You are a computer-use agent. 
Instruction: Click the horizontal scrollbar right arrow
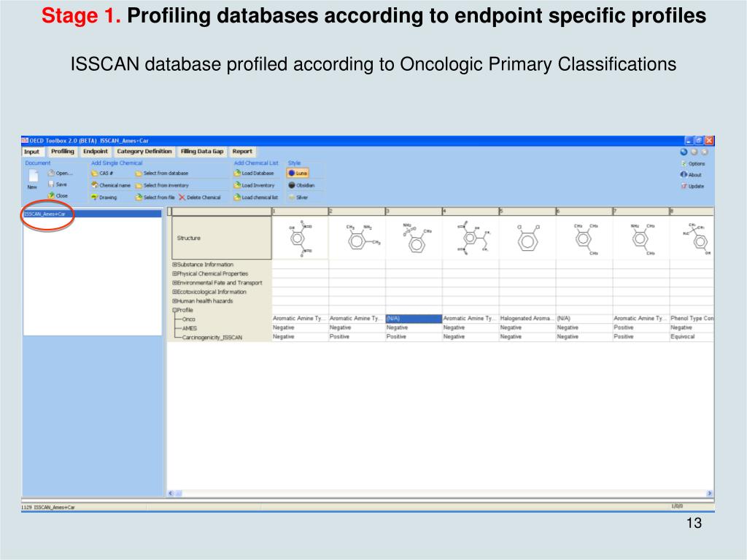709,494
